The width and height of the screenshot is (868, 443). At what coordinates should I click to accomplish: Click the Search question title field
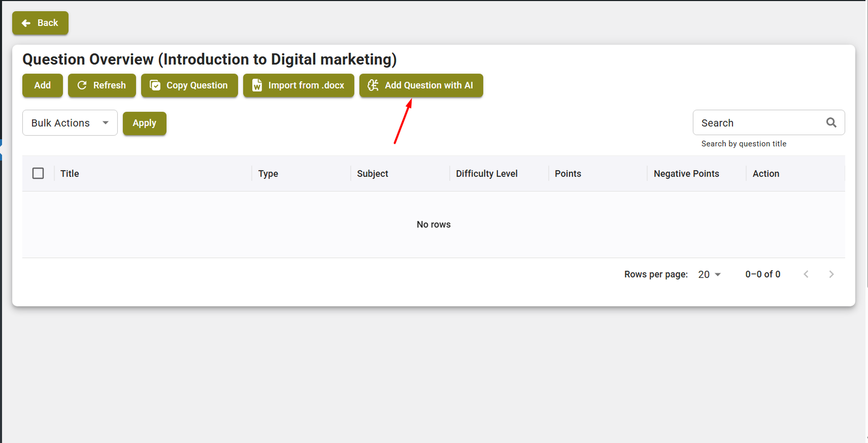[x=759, y=123]
